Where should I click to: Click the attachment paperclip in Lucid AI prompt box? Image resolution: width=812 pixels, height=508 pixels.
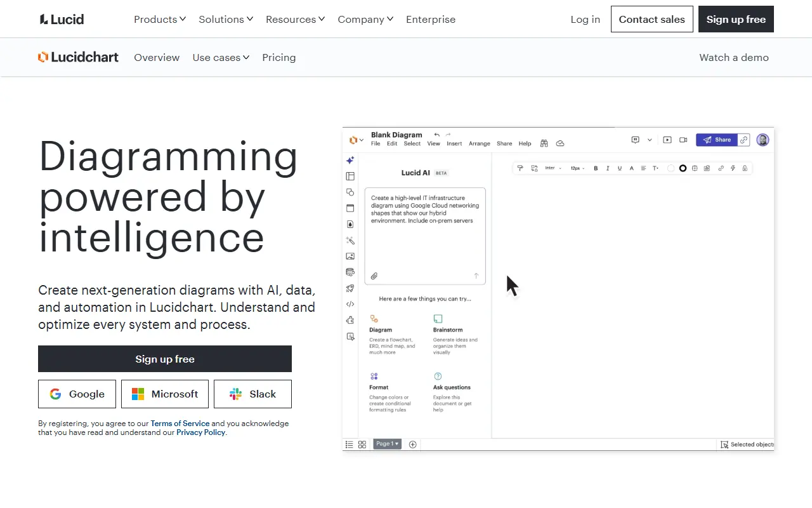374,276
